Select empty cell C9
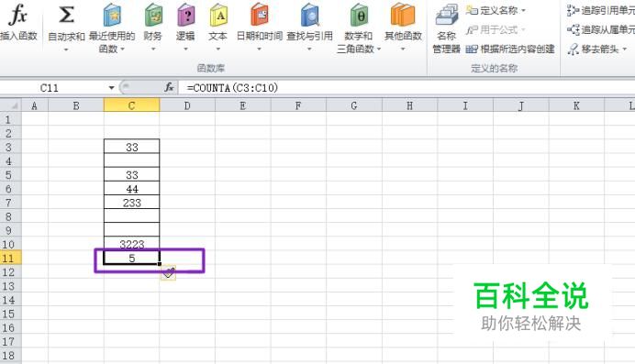This screenshot has height=364, width=635. [x=131, y=230]
